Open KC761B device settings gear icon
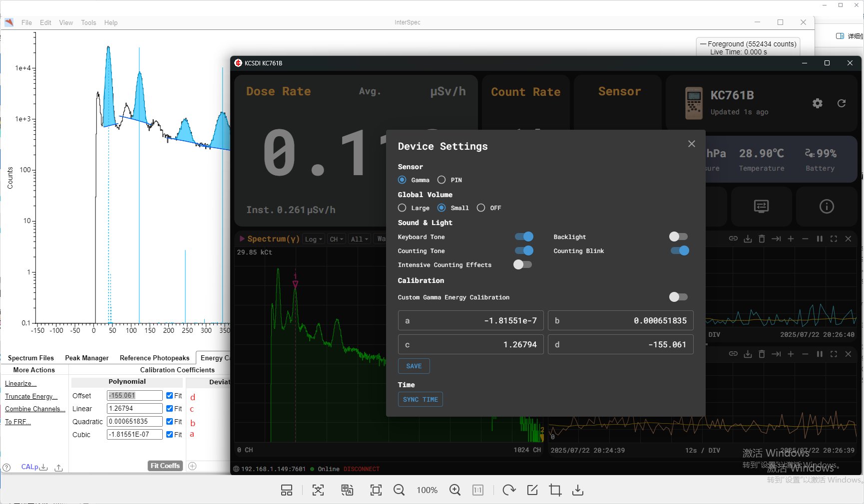 click(818, 103)
